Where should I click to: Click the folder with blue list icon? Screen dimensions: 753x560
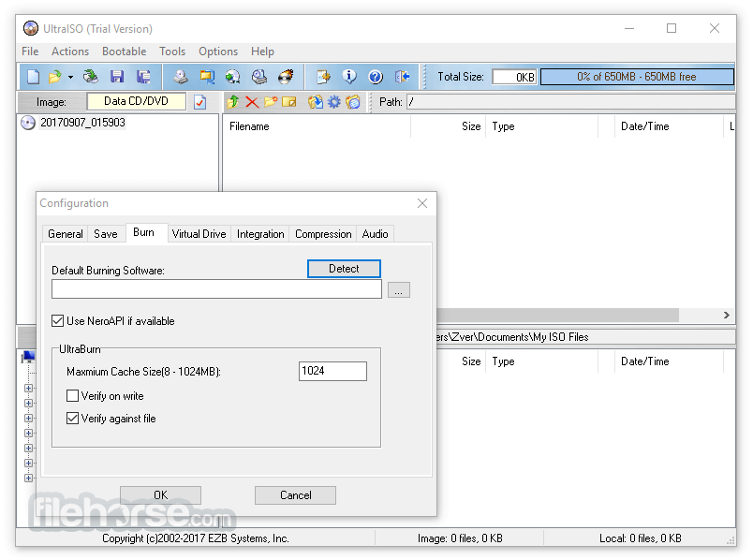pos(353,102)
